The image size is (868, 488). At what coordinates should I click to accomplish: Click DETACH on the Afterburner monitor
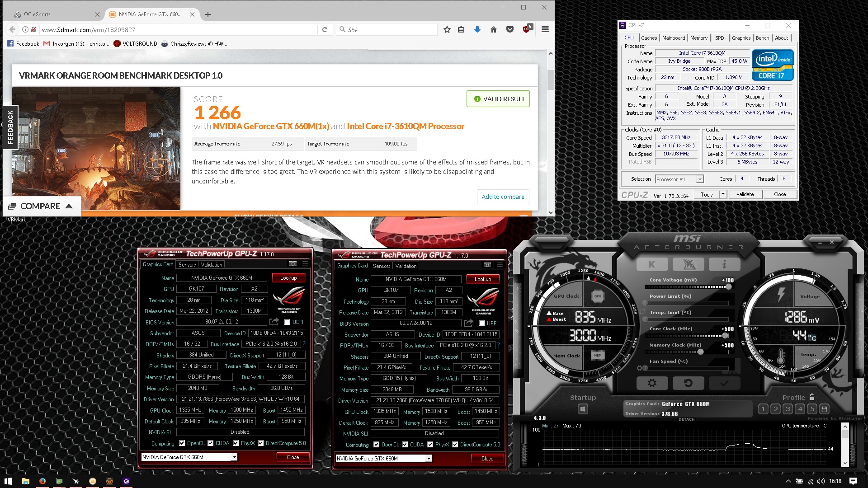pyautogui.click(x=686, y=419)
